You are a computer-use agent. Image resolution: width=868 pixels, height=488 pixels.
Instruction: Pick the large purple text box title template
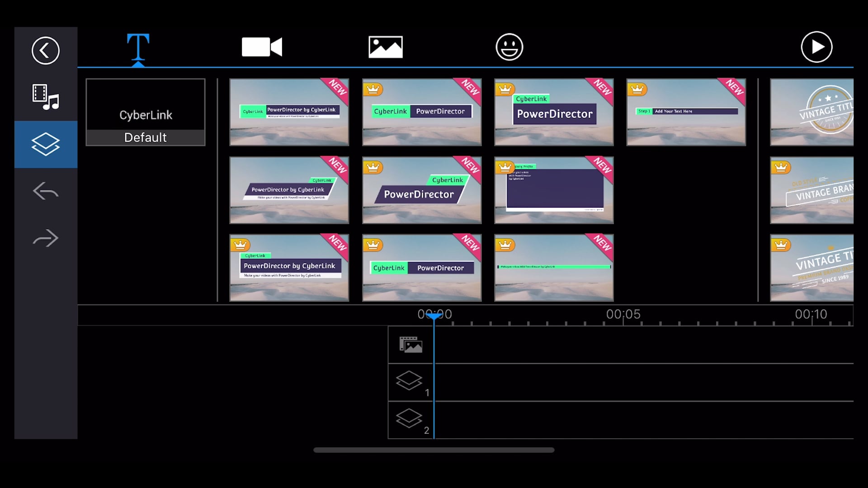click(554, 190)
